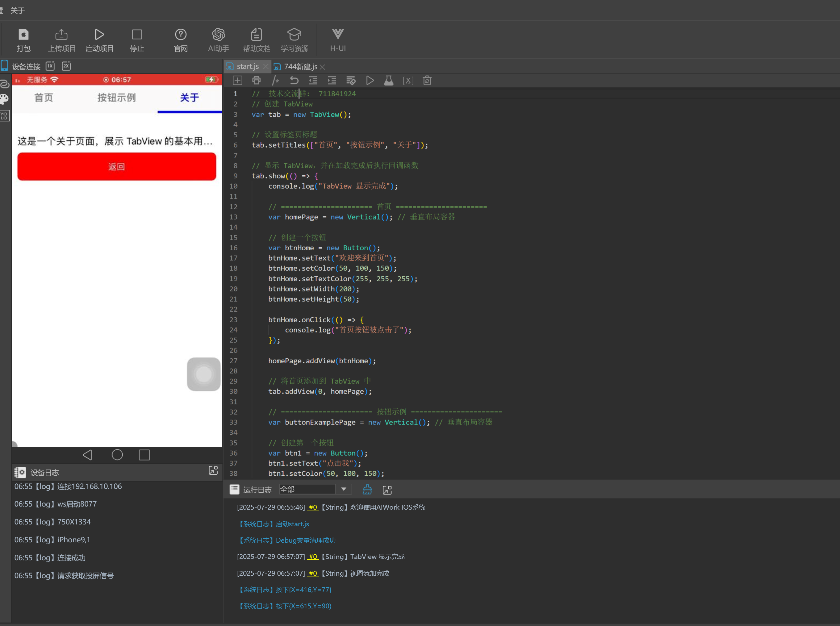Image resolution: width=840 pixels, height=626 pixels.
Task: Click the device recent apps square button
Action: point(144,455)
